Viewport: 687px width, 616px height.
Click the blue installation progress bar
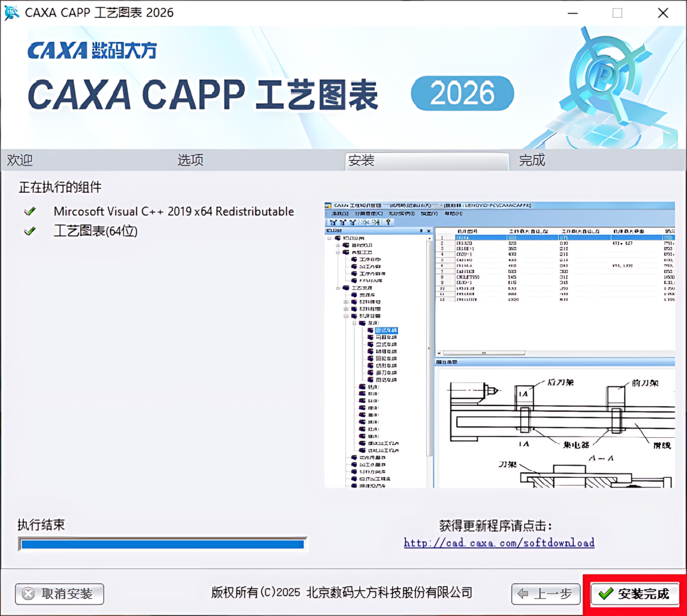pos(163,544)
